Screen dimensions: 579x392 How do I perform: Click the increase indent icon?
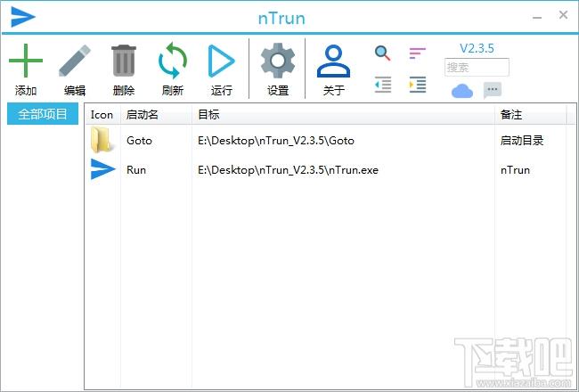click(418, 85)
